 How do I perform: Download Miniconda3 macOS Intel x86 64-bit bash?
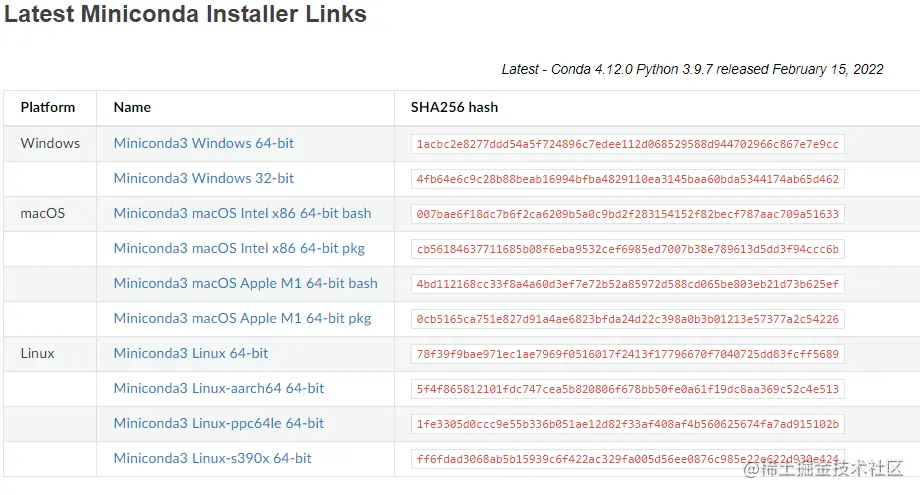point(242,213)
